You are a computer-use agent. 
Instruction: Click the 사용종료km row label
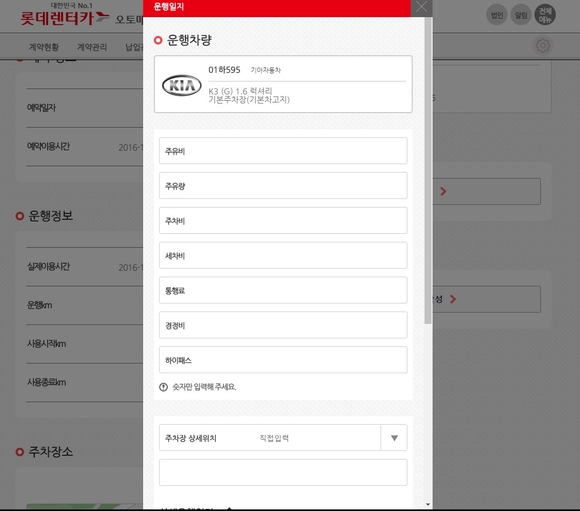[x=46, y=382]
